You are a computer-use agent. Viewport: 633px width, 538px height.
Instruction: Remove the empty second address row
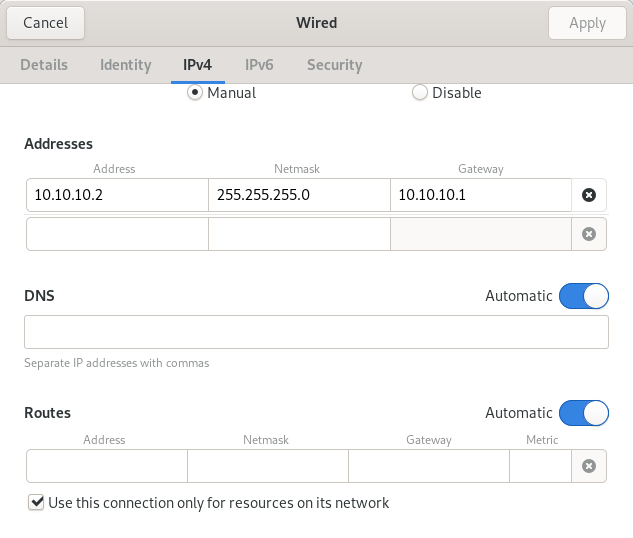tap(589, 234)
